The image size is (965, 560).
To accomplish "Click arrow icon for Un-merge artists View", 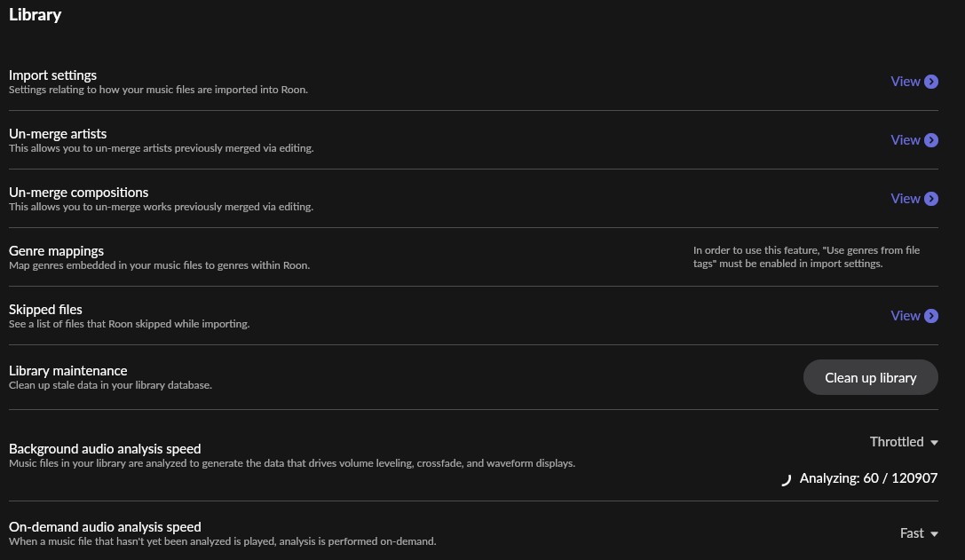I will click(x=931, y=140).
